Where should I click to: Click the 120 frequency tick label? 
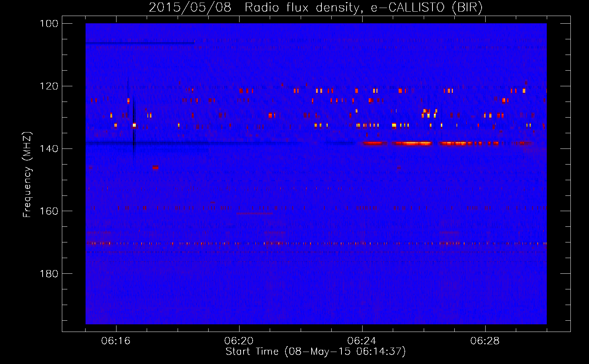point(49,86)
